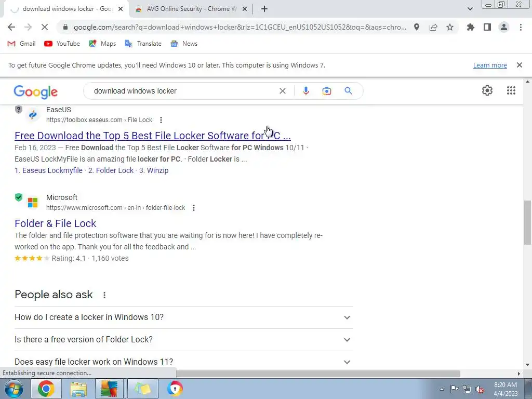532x399 pixels.
Task: Click the horizontal scrollbar thumb
Action: click(318, 374)
